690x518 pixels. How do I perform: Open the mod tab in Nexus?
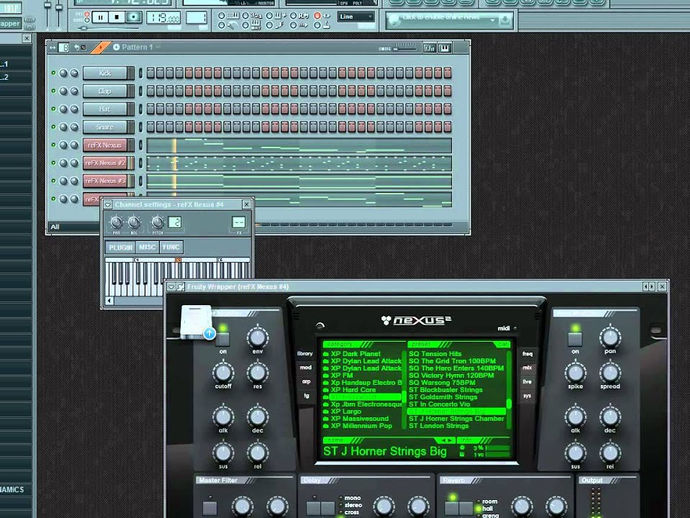pos(305,367)
